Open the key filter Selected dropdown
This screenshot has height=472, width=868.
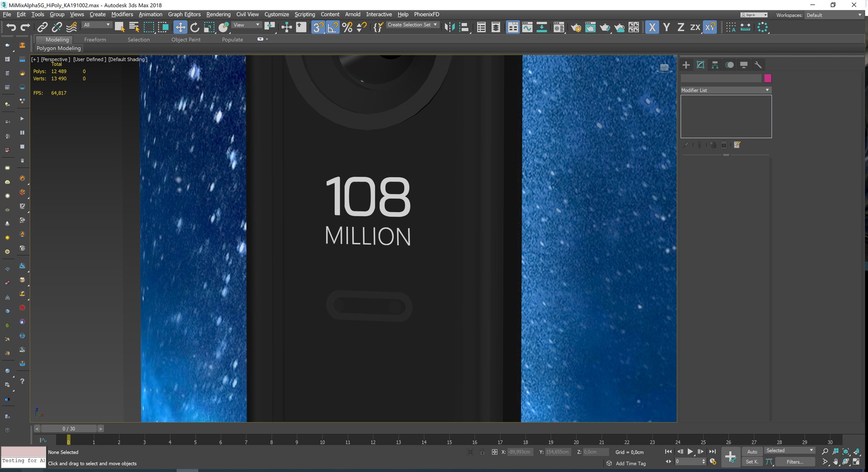[x=789, y=450]
